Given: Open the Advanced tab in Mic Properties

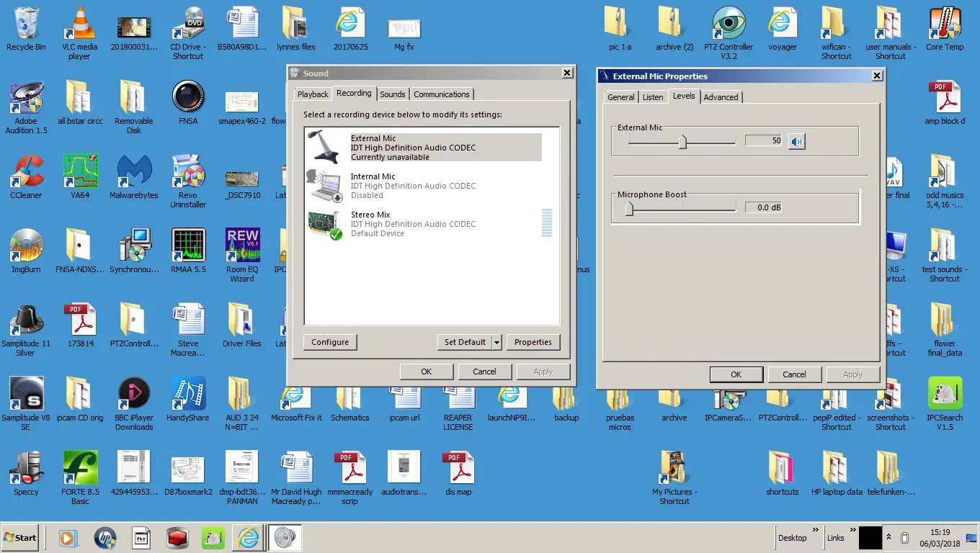Looking at the screenshot, I should coord(721,97).
